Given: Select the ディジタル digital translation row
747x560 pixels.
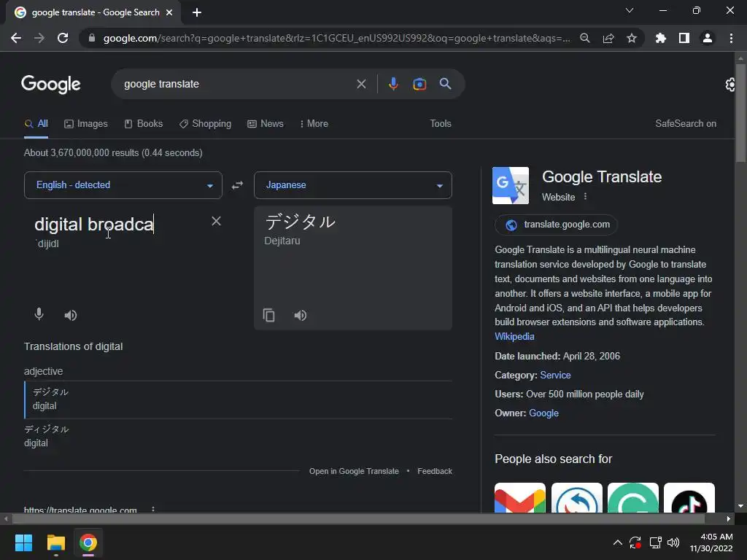Looking at the screenshot, I should click(x=238, y=436).
